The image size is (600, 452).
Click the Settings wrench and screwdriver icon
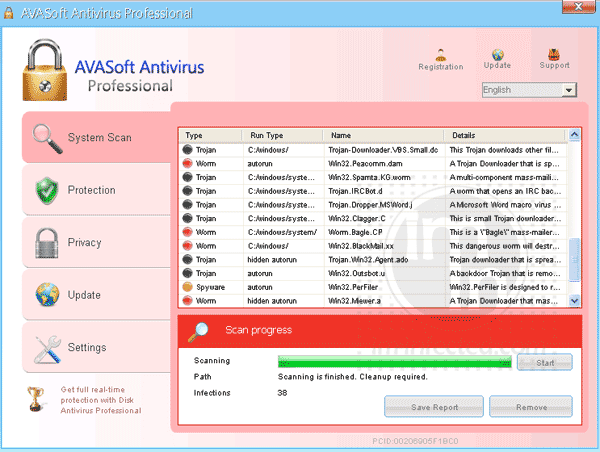click(x=47, y=349)
